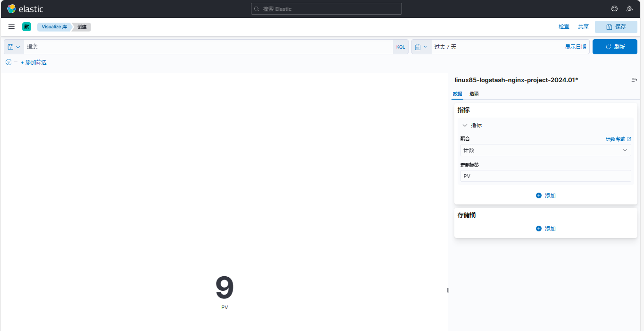Switch to the 选项 tab
The width and height of the screenshot is (644, 331).
coord(474,93)
